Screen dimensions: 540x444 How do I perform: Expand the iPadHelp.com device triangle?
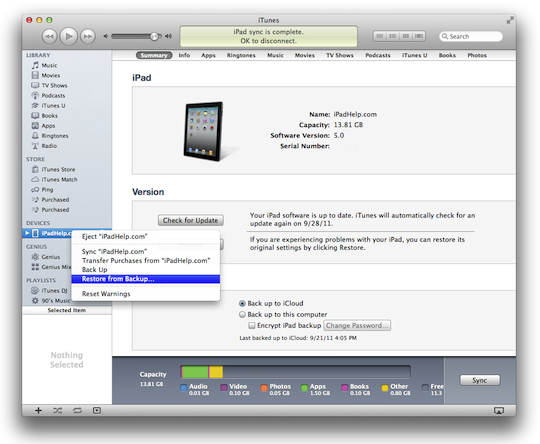tap(27, 233)
